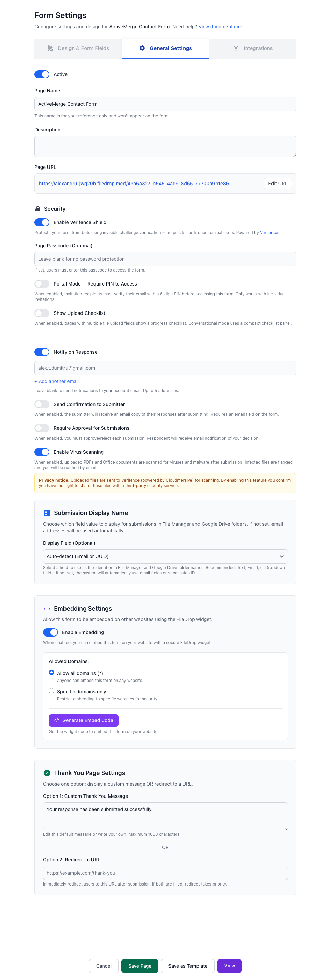Click the Edit URL button
The width and height of the screenshot is (323, 980).
click(x=278, y=184)
